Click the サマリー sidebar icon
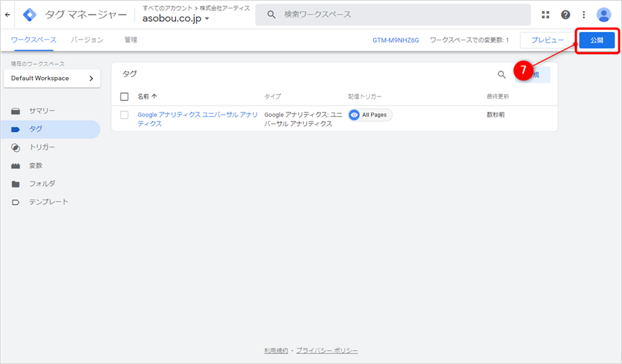The width and height of the screenshot is (622, 364). pyautogui.click(x=15, y=111)
